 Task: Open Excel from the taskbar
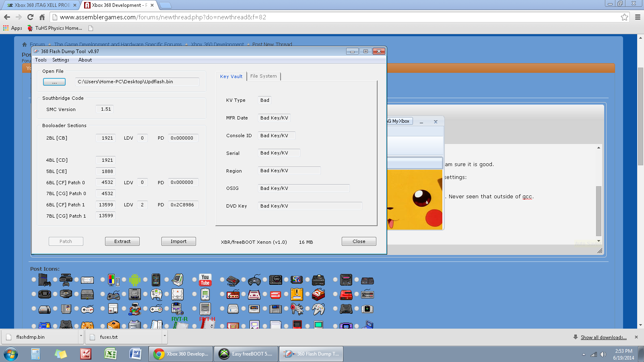(110, 354)
